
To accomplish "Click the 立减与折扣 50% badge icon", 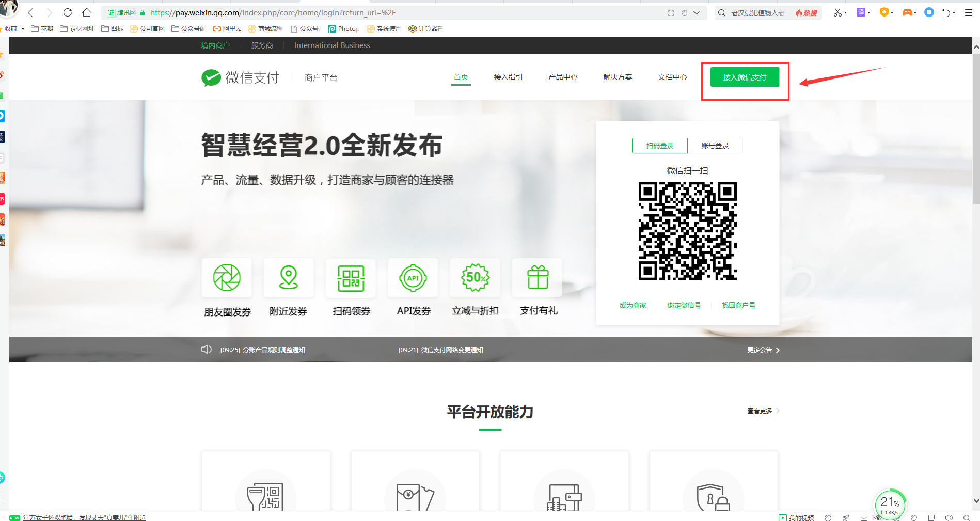I will tap(475, 278).
